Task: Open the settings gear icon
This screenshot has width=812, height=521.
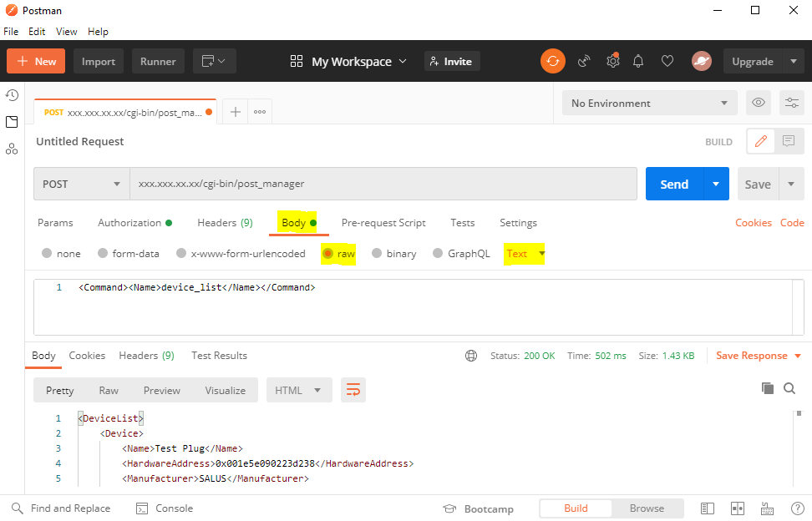Action: pos(612,61)
